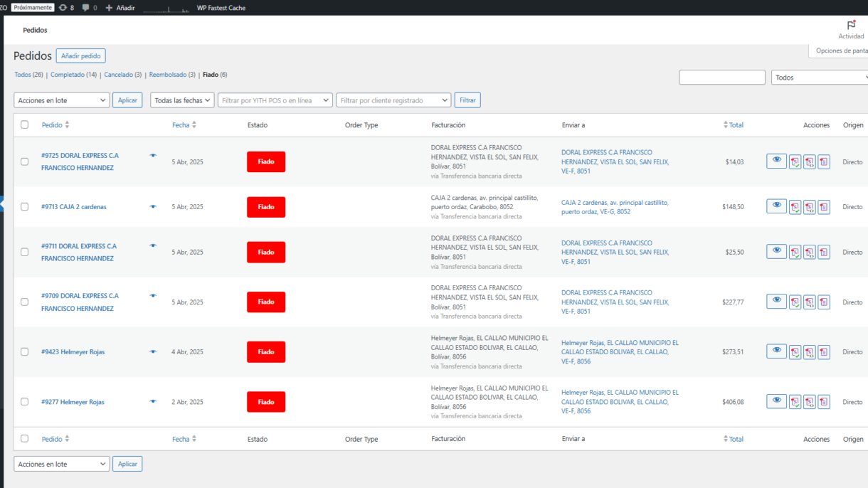This screenshot has height=488, width=868.
Task: Check the box for order #9711
Action: pyautogui.click(x=25, y=252)
